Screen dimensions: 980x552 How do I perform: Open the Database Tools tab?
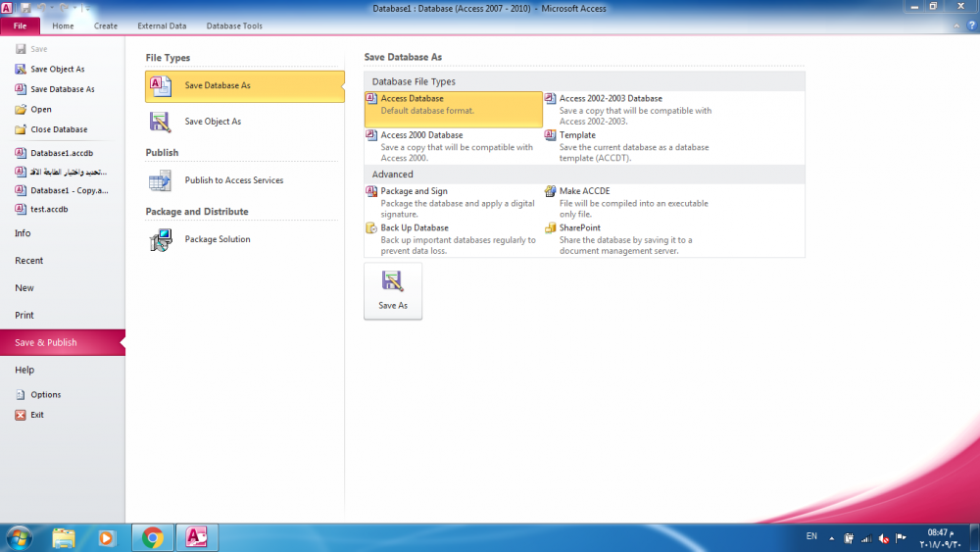pyautogui.click(x=234, y=25)
